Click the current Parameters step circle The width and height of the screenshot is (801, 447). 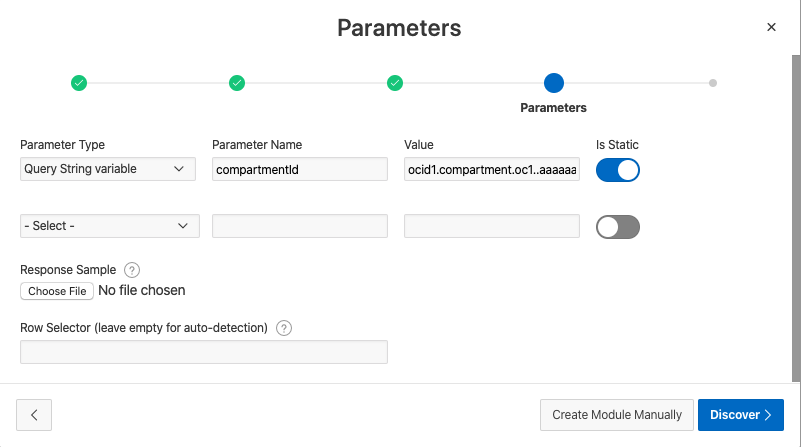click(553, 83)
